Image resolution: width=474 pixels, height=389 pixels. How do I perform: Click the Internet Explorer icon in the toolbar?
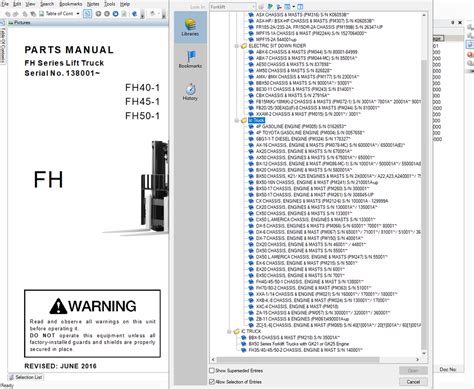tap(134, 14)
